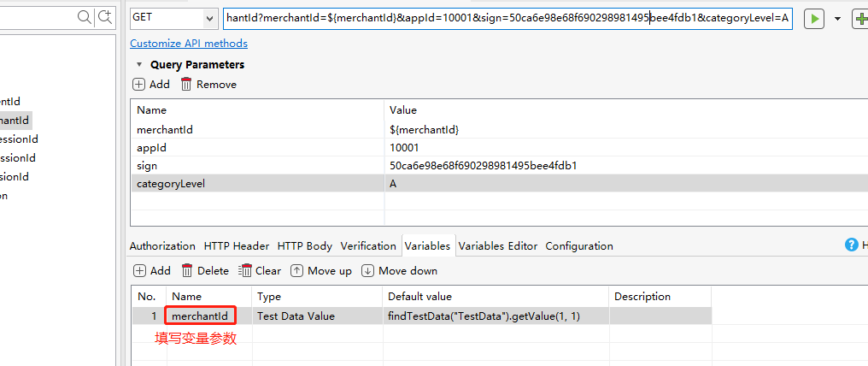Move the variable down

(399, 270)
